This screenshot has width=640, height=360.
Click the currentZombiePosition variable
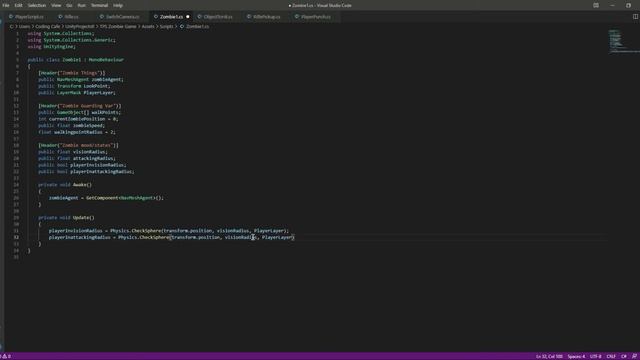(77, 119)
